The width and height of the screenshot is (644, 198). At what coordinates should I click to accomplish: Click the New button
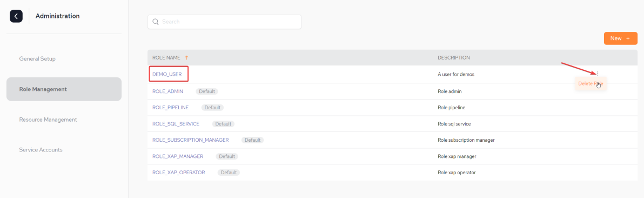click(x=620, y=38)
